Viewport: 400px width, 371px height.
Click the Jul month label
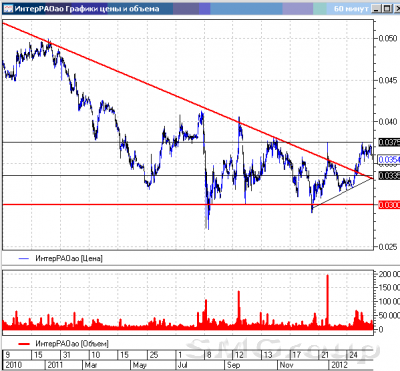click(x=182, y=365)
